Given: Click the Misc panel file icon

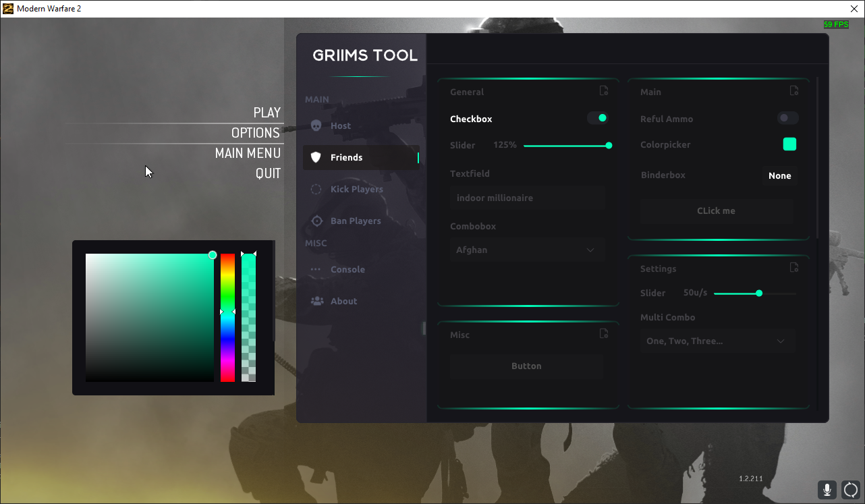Looking at the screenshot, I should point(604,334).
